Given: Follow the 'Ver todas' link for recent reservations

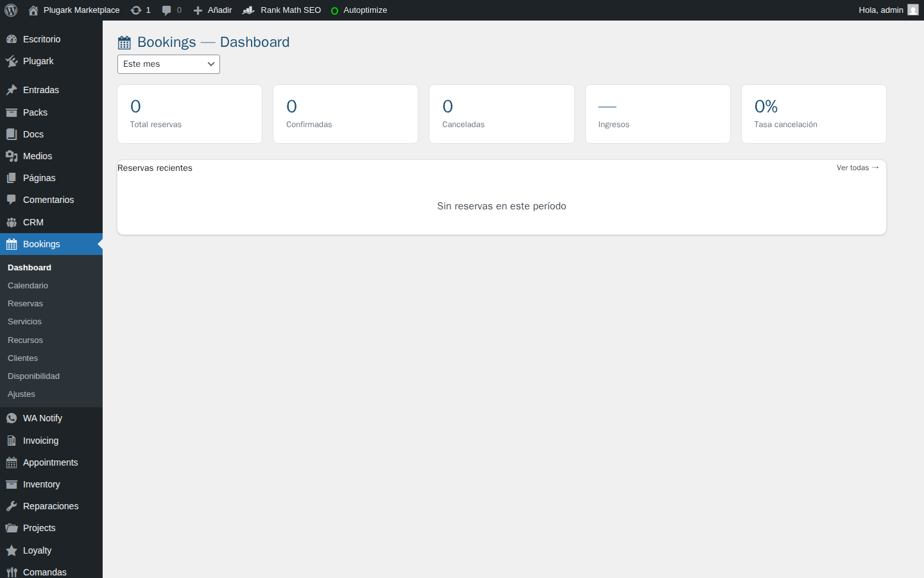Looking at the screenshot, I should click(x=857, y=168).
